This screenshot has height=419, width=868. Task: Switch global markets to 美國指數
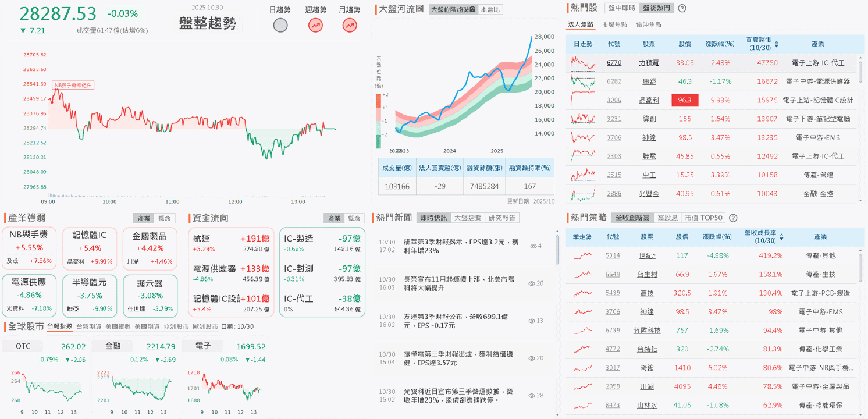pos(118,326)
